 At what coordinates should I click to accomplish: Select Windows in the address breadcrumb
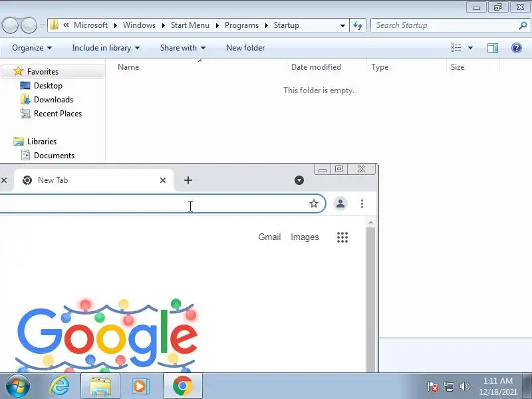tap(139, 25)
